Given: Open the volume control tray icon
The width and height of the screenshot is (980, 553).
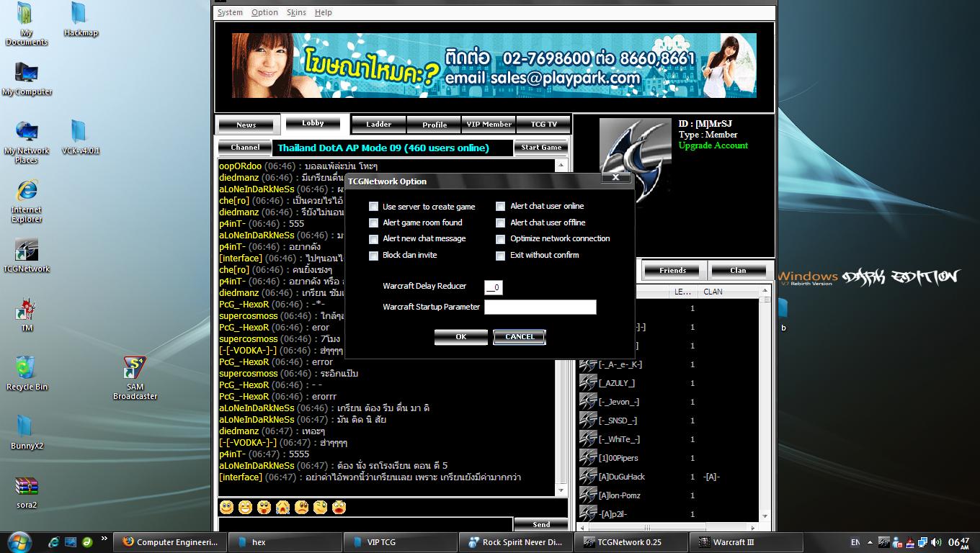Looking at the screenshot, I should pyautogui.click(x=936, y=542).
